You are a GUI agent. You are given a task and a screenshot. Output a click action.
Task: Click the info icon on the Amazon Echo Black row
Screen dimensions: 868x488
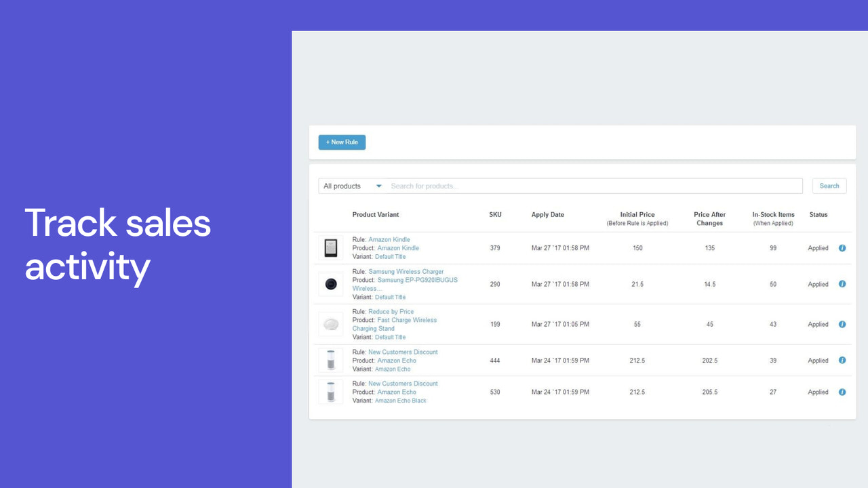pyautogui.click(x=842, y=392)
